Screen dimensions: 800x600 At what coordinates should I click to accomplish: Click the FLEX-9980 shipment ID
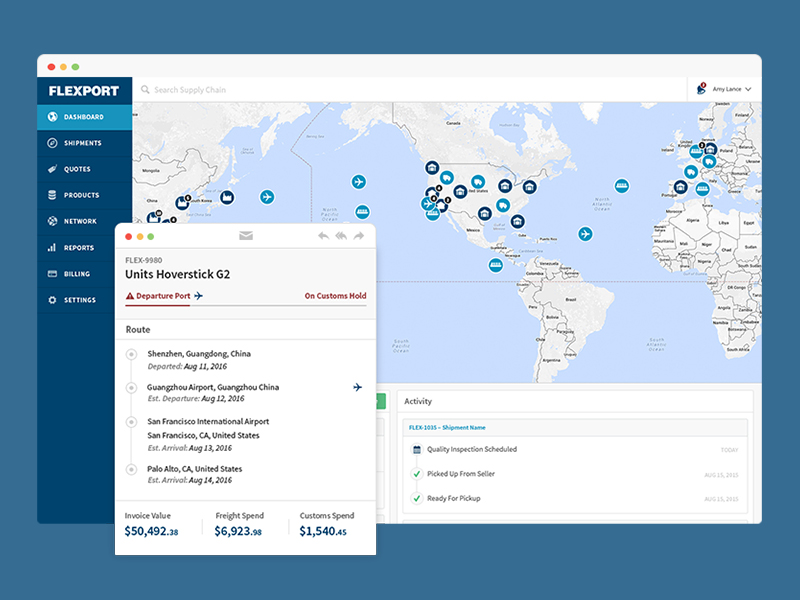point(144,260)
